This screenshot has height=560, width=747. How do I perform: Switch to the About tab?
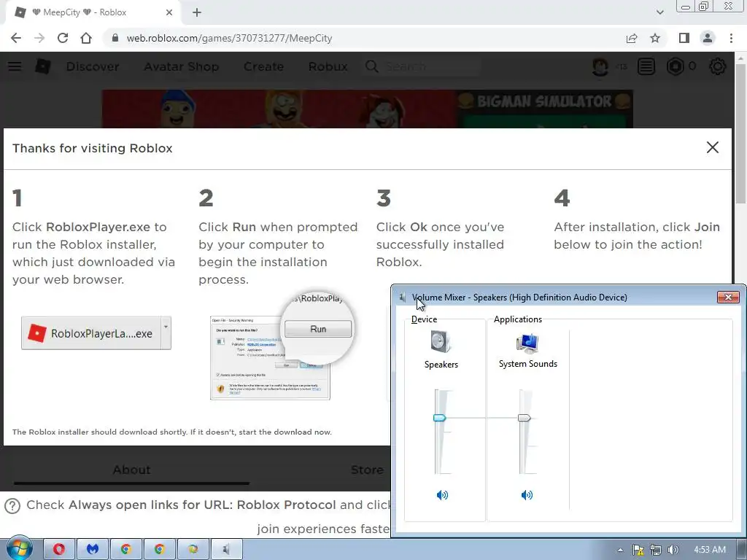(131, 470)
